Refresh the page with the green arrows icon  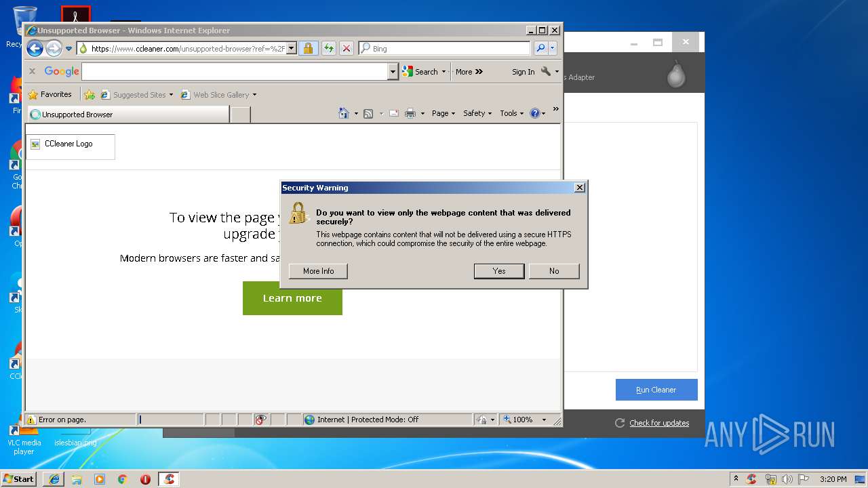point(328,48)
